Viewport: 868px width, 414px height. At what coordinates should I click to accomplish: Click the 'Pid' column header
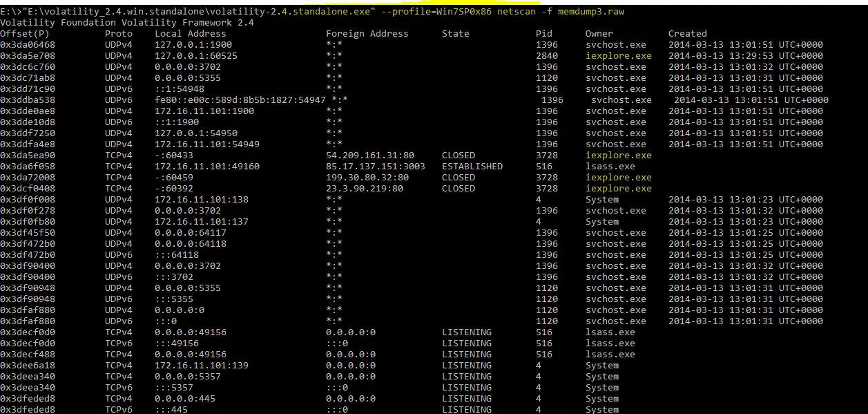(544, 33)
